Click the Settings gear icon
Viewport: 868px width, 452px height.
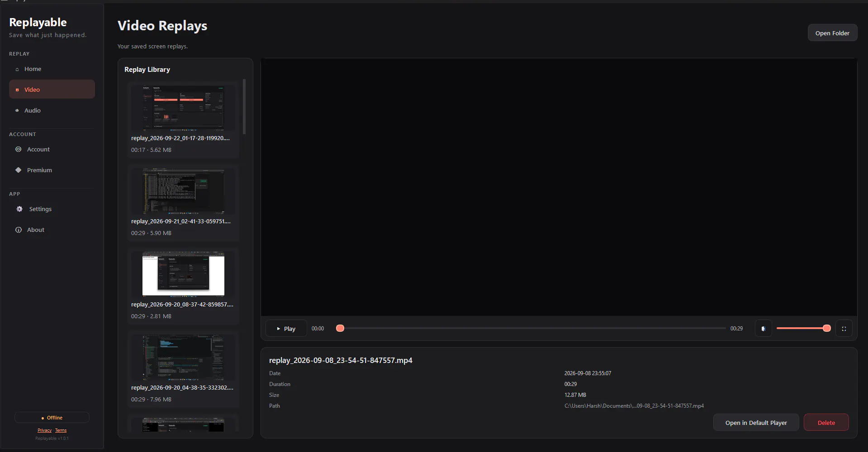click(19, 209)
